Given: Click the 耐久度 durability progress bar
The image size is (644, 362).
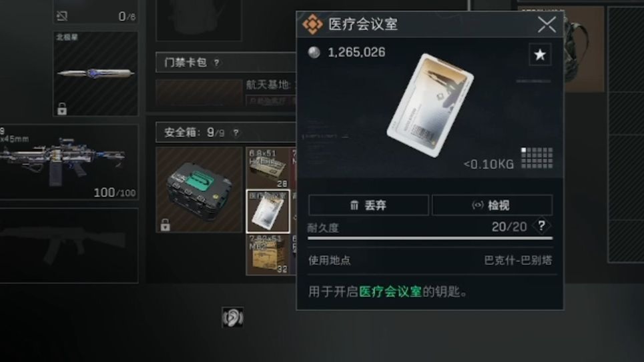Looking at the screenshot, I should [x=430, y=238].
